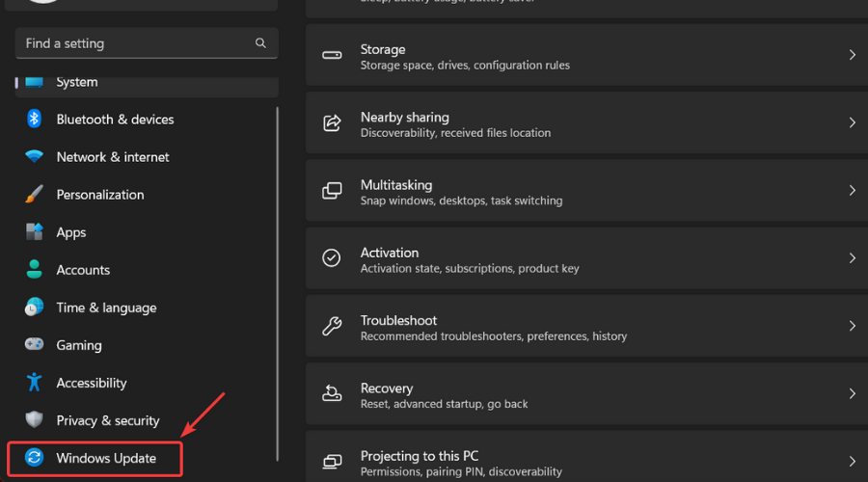868x482 pixels.
Task: Click the Accounts person icon
Action: 35,270
